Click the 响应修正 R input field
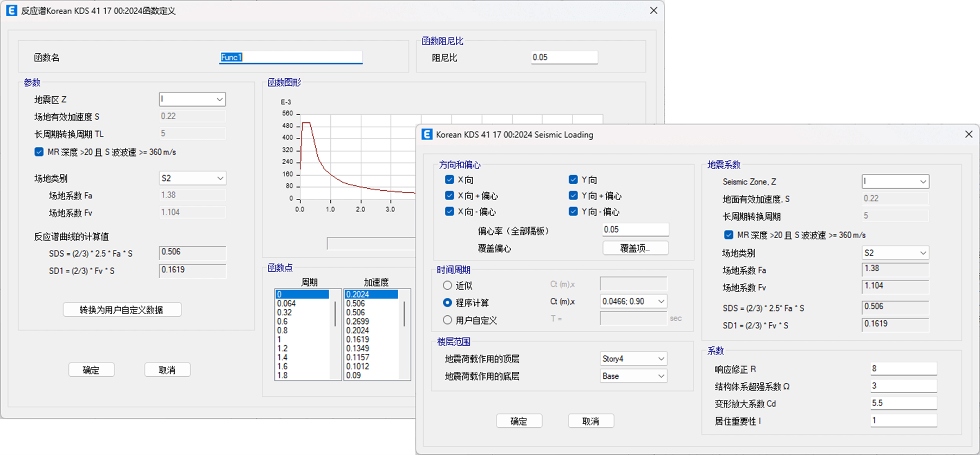Image resolution: width=980 pixels, height=455 pixels. pyautogui.click(x=903, y=369)
